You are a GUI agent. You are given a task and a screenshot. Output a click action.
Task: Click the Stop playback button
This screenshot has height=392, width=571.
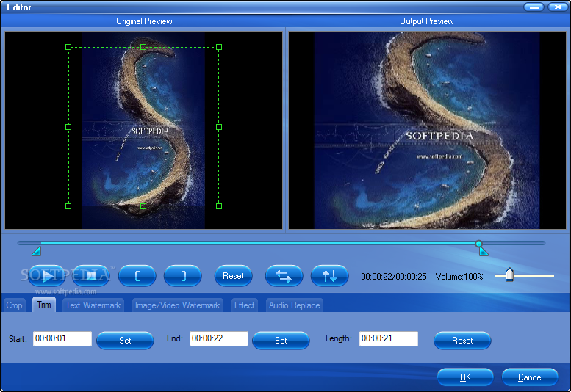(90, 276)
